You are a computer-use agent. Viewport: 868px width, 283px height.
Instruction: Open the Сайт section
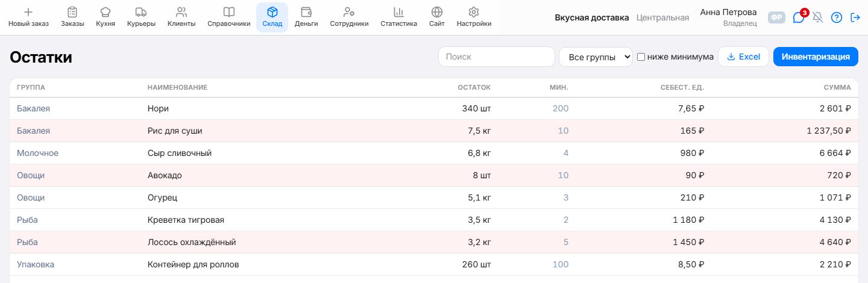[437, 17]
